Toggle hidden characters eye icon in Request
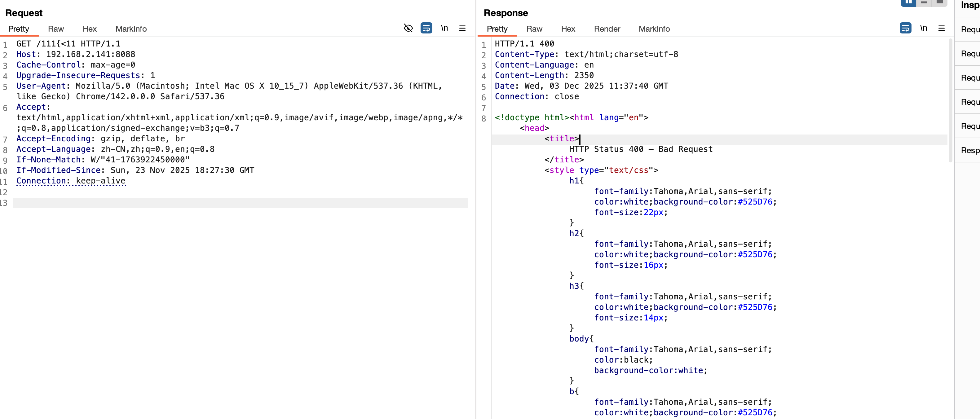The width and height of the screenshot is (980, 419). click(x=408, y=28)
